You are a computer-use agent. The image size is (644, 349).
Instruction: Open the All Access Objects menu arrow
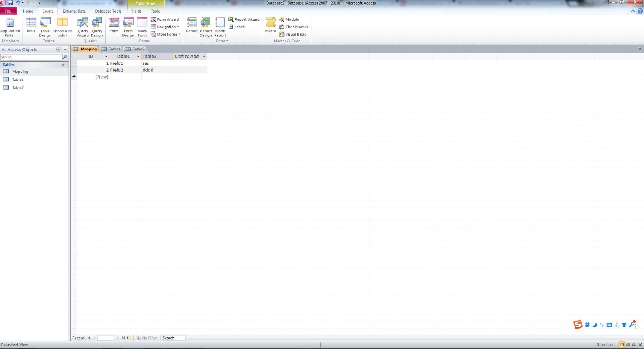click(x=58, y=49)
